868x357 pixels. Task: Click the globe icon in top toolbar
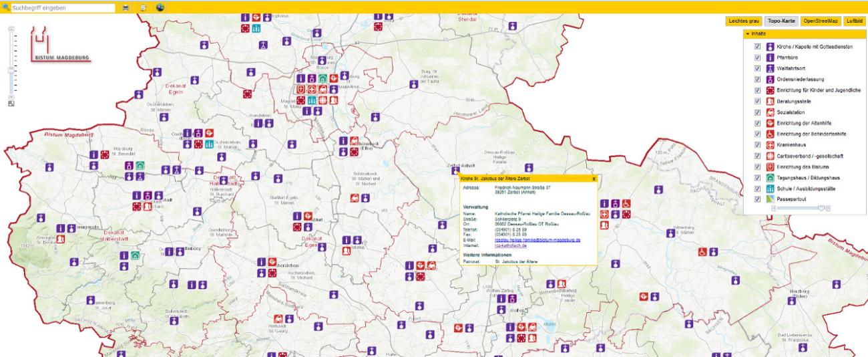coord(160,7)
